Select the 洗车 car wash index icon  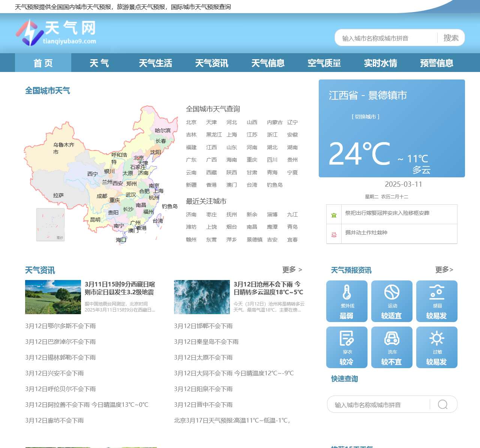coord(392,341)
